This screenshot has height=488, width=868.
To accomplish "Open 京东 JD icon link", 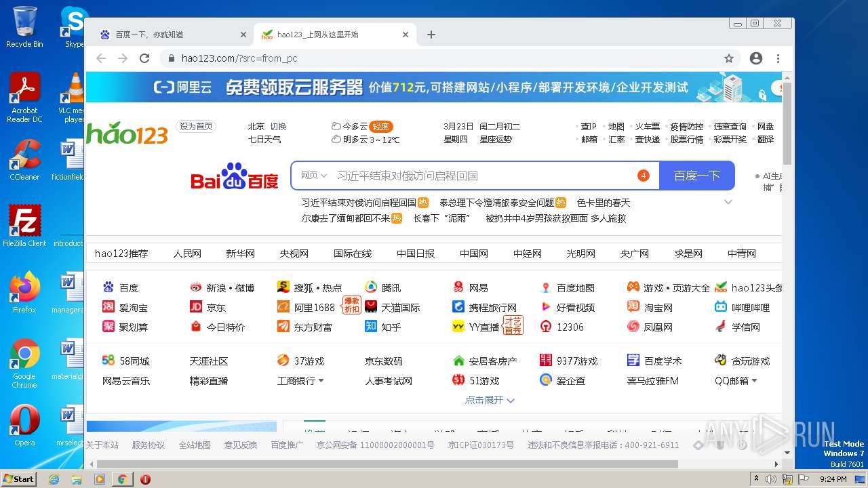I will click(196, 307).
